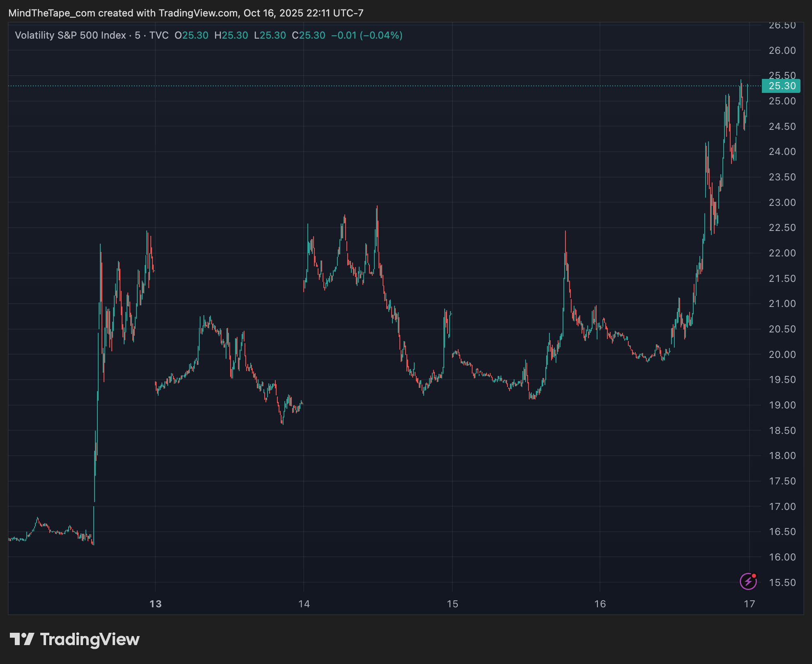Screen dimensions: 812x664
Task: Click the Volatility S&P 500 Index title
Action: [x=70, y=35]
